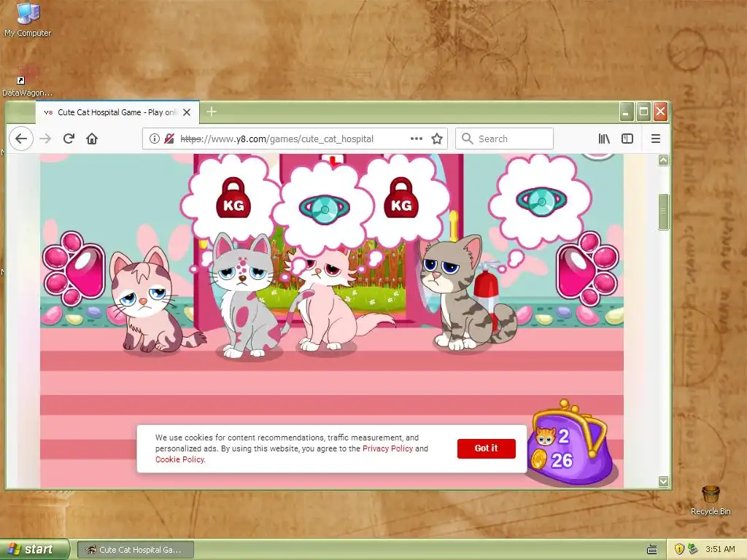The width and height of the screenshot is (747, 560).
Task: Toggle the browser sidebar
Action: (627, 139)
